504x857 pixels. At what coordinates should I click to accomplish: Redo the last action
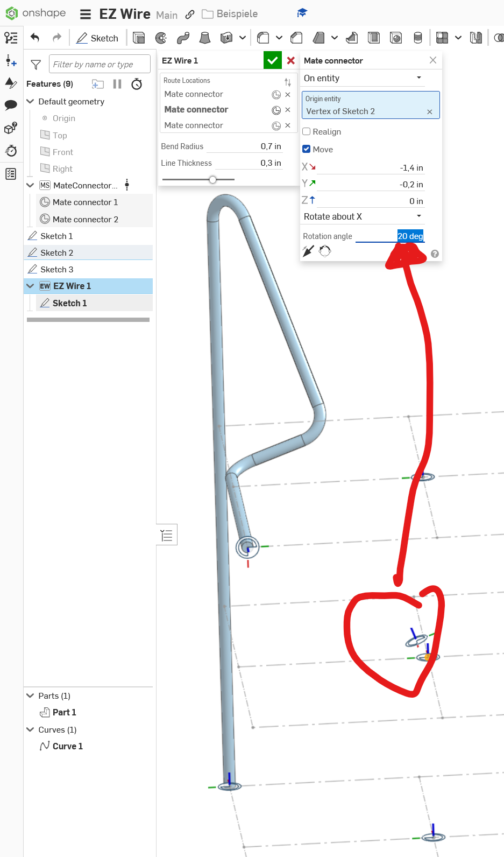pyautogui.click(x=56, y=38)
